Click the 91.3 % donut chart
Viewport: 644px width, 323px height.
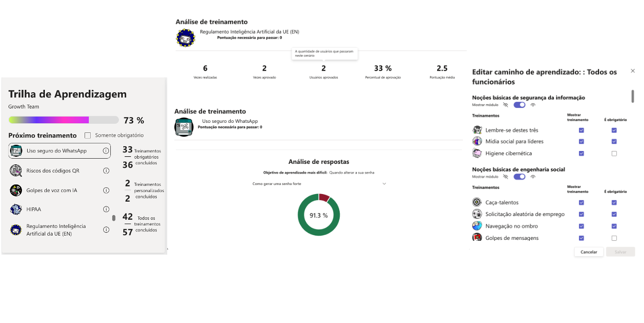click(x=319, y=215)
